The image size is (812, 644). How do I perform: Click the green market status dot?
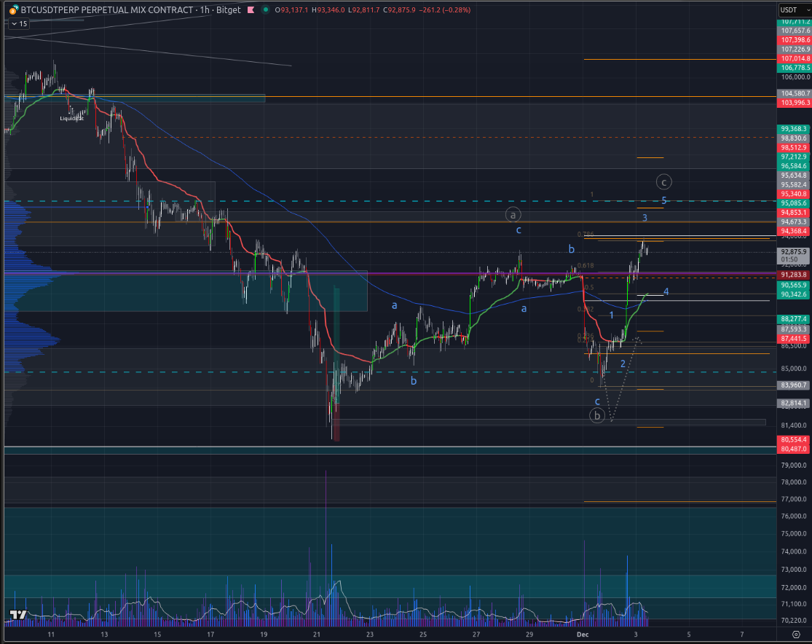tap(264, 9)
